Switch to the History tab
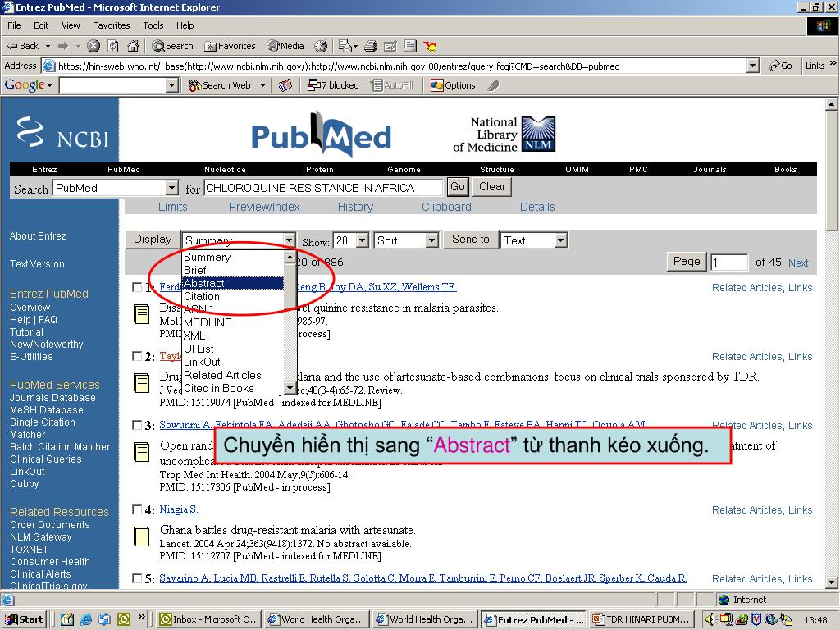This screenshot has height=630, width=840. point(355,207)
